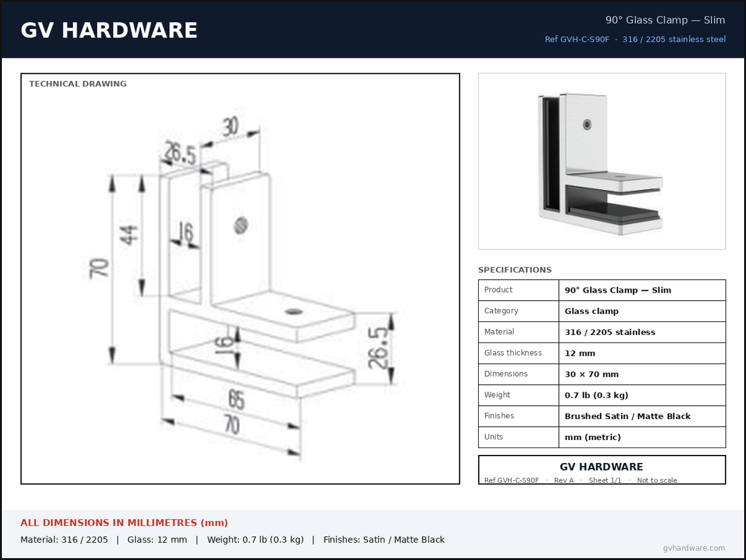Select the 'Product' label cell in the table
746x560 pixels.
pyautogui.click(x=518, y=290)
